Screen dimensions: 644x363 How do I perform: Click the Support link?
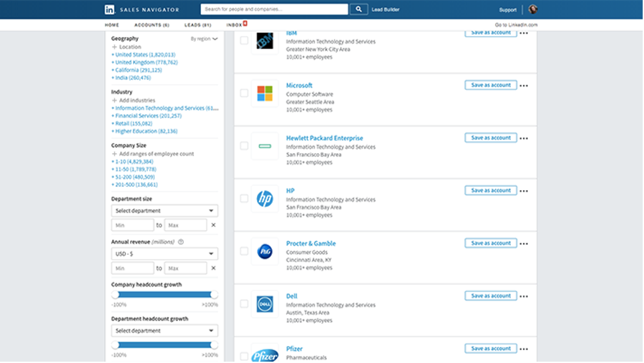508,10
